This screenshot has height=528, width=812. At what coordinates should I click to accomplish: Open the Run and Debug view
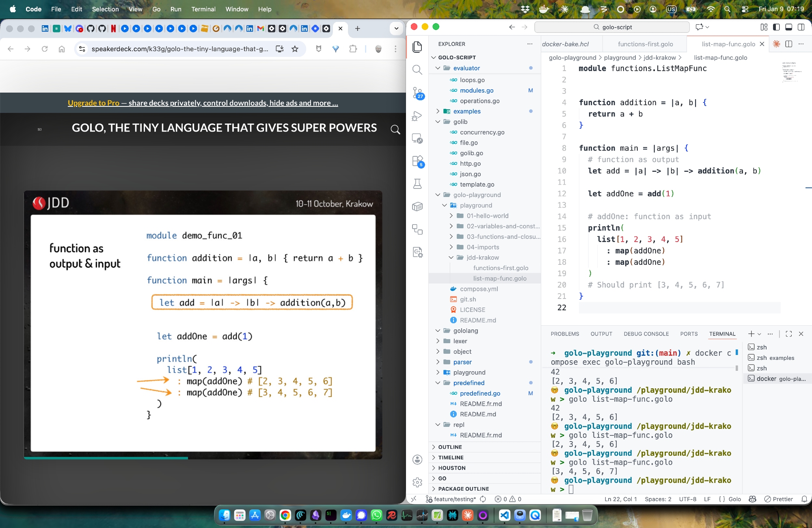pyautogui.click(x=417, y=116)
